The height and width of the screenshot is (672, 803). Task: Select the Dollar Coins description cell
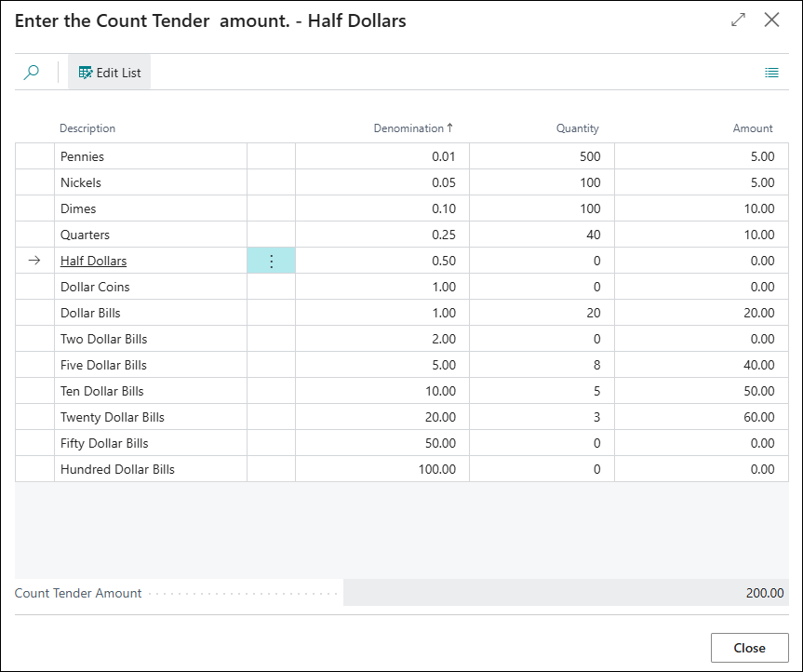(151, 287)
